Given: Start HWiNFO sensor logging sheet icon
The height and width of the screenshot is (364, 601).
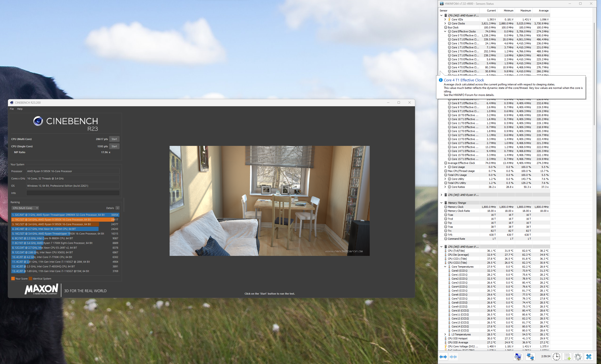Looking at the screenshot, I should [567, 357].
